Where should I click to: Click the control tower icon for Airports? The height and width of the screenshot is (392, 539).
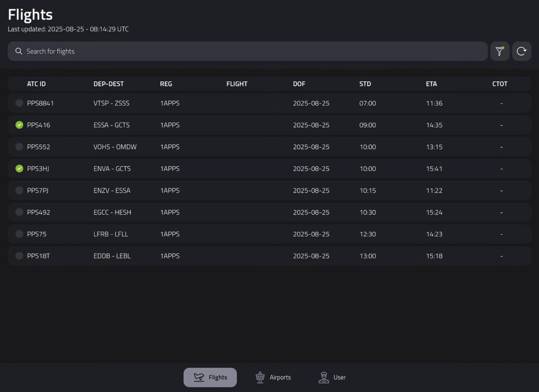[x=260, y=377]
